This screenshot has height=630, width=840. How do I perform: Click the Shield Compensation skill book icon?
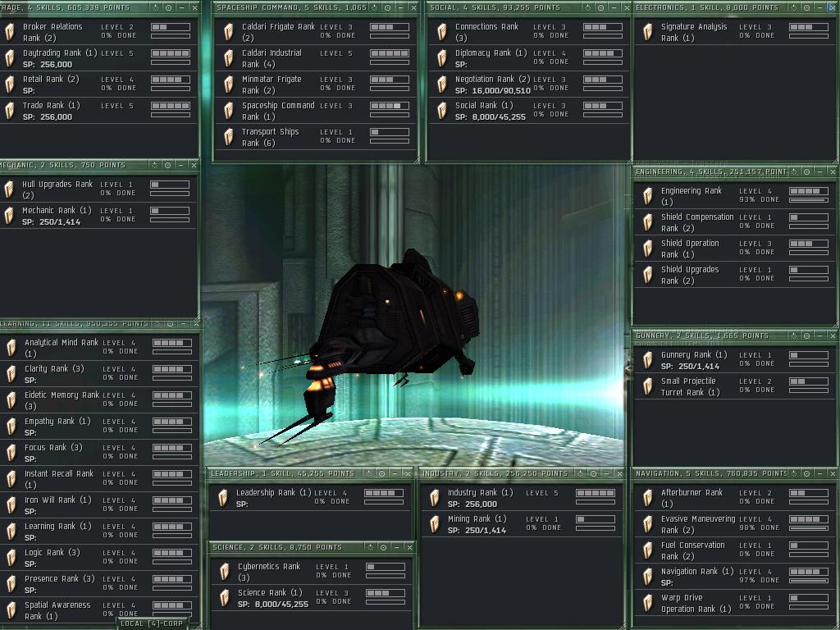click(x=648, y=222)
